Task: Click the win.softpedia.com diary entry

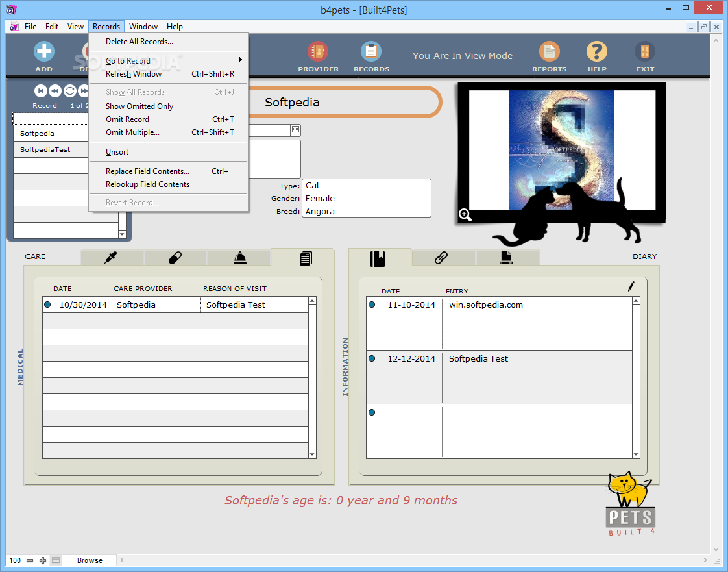Action: tap(537, 323)
